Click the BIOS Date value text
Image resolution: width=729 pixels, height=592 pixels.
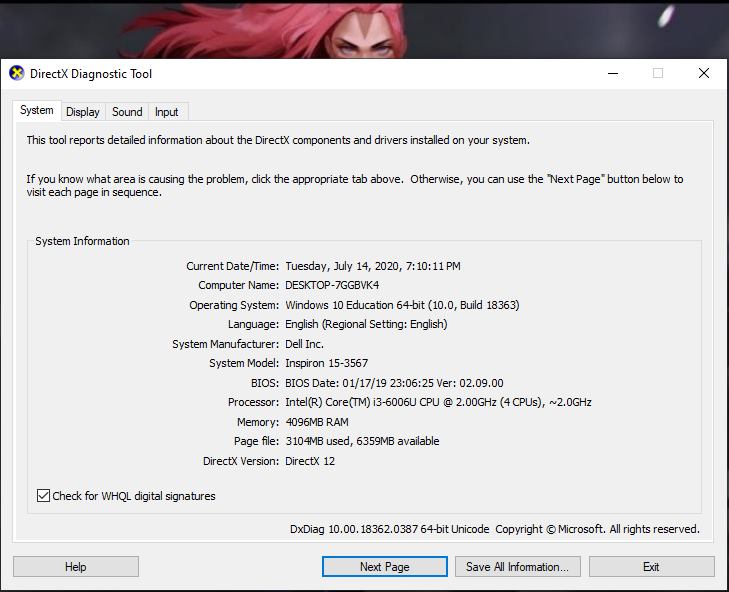coord(394,383)
